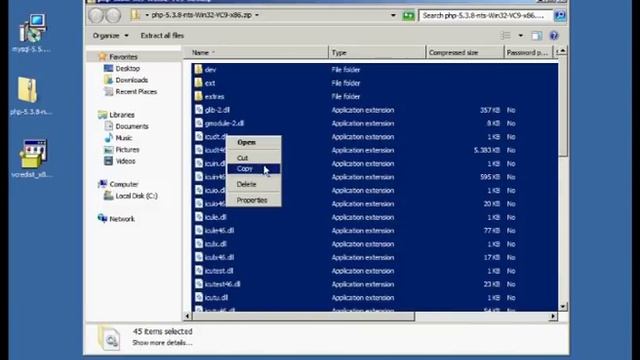Click the horizontal scrollbar right arrow
This screenshot has width=640, height=360.
click(553, 316)
